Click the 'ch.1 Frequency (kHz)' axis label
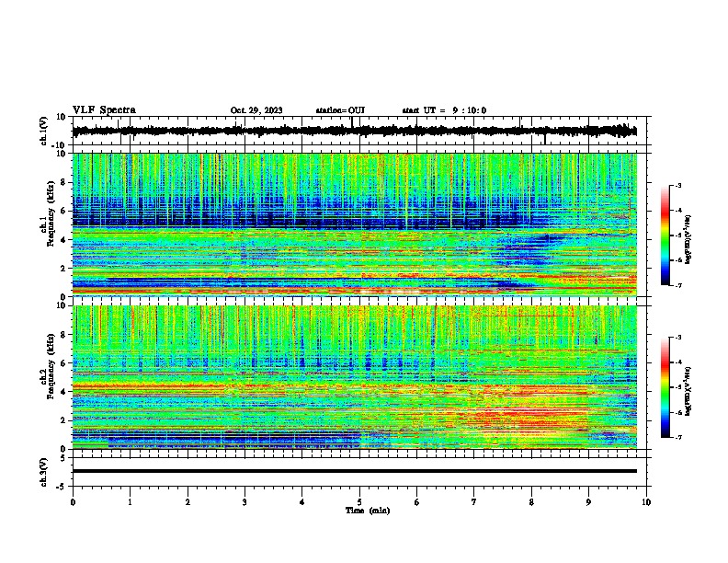The width and height of the screenshot is (728, 563). point(48,213)
